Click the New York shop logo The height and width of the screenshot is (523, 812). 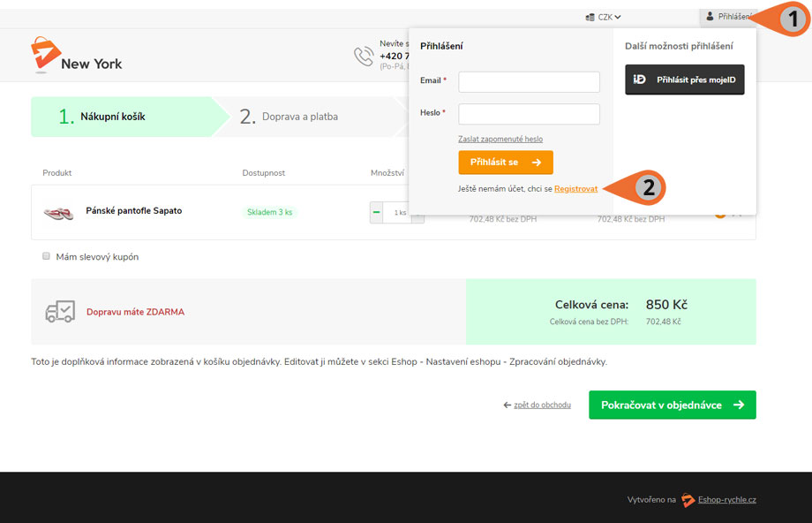coord(77,55)
